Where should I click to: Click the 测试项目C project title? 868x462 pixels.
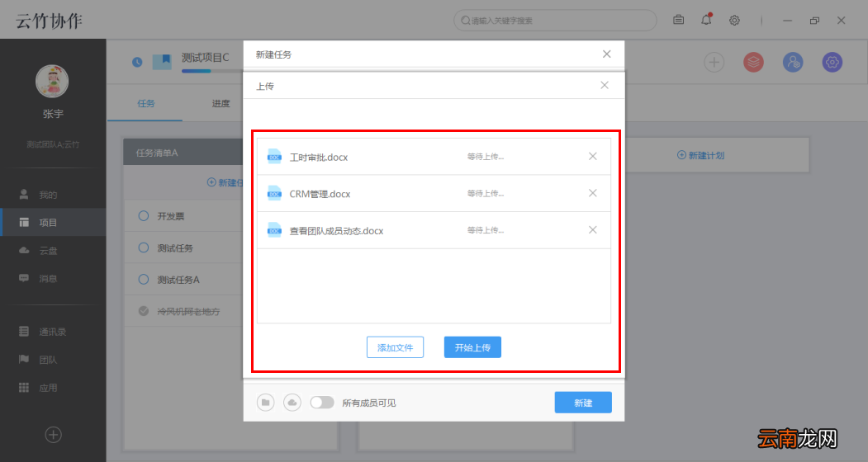coord(205,58)
